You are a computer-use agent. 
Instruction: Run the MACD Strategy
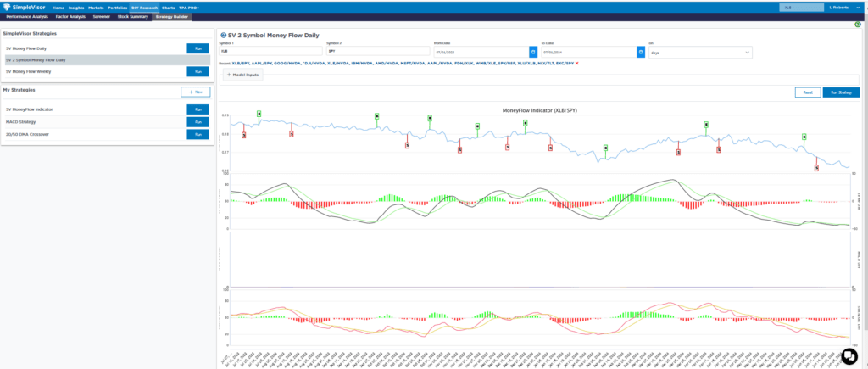click(x=198, y=122)
